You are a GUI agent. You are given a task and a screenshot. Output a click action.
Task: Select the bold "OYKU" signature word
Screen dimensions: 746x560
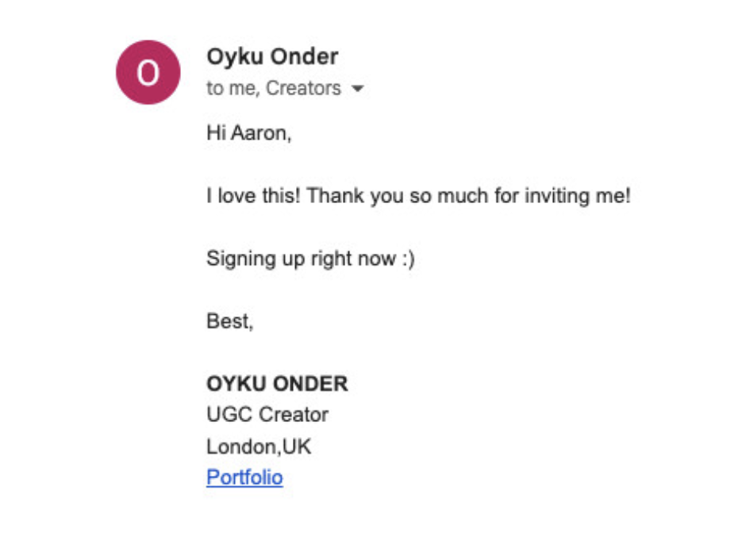[236, 385]
